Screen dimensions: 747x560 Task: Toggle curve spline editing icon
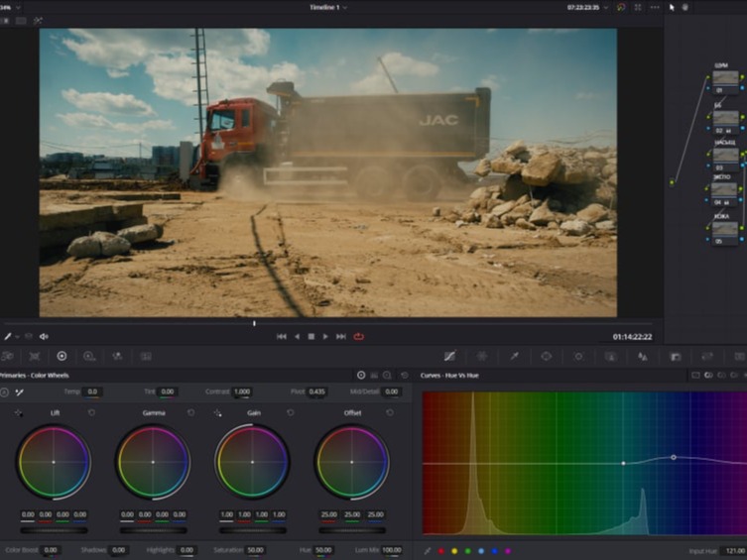click(x=428, y=551)
